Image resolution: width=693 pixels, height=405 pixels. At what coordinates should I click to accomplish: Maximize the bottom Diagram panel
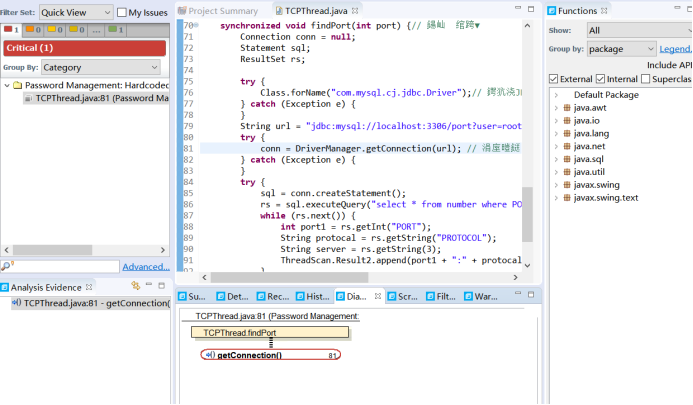point(531,294)
